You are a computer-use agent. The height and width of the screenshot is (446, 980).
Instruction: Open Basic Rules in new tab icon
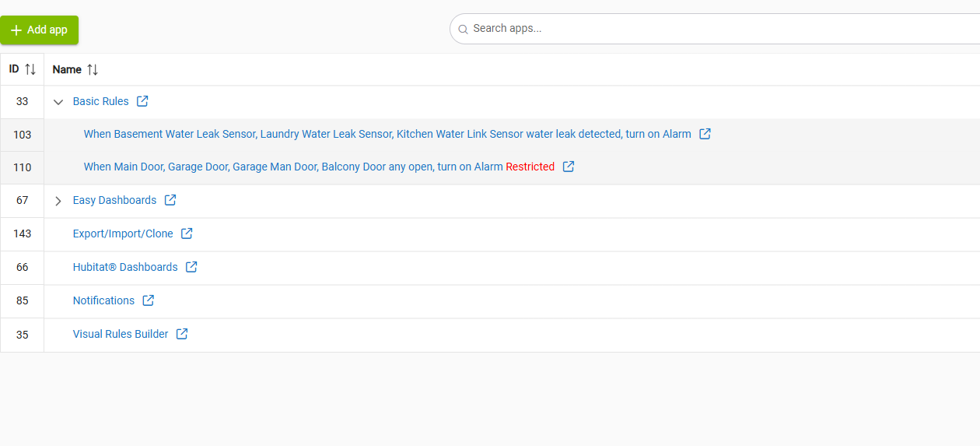pos(142,101)
